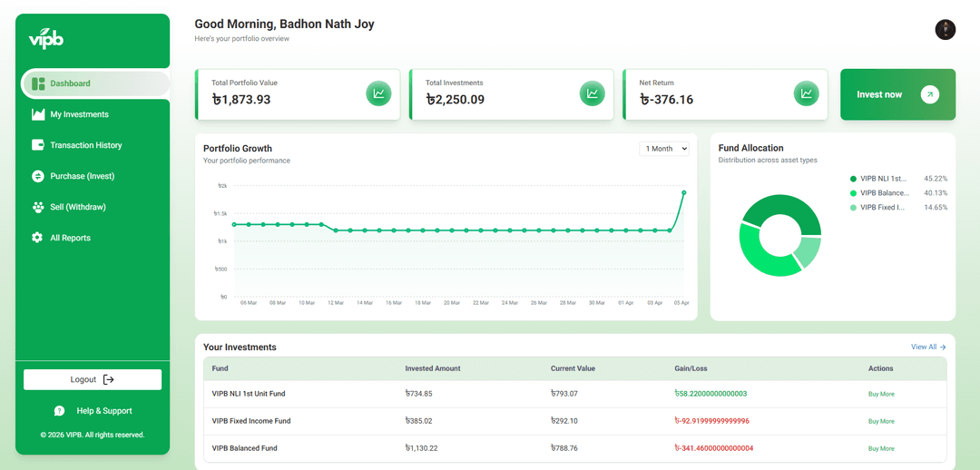Click the Invest now arrow icon

click(x=930, y=94)
